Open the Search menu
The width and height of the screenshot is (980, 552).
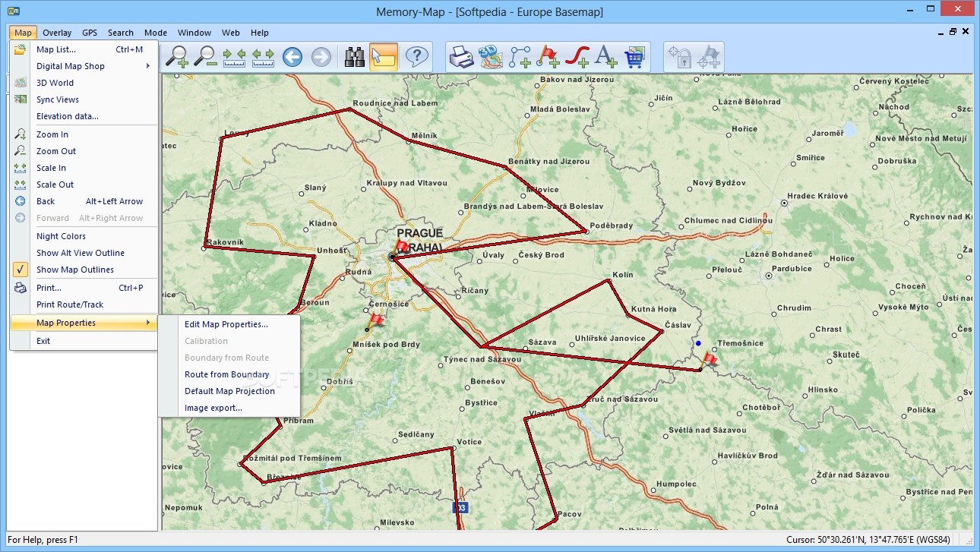pos(121,33)
